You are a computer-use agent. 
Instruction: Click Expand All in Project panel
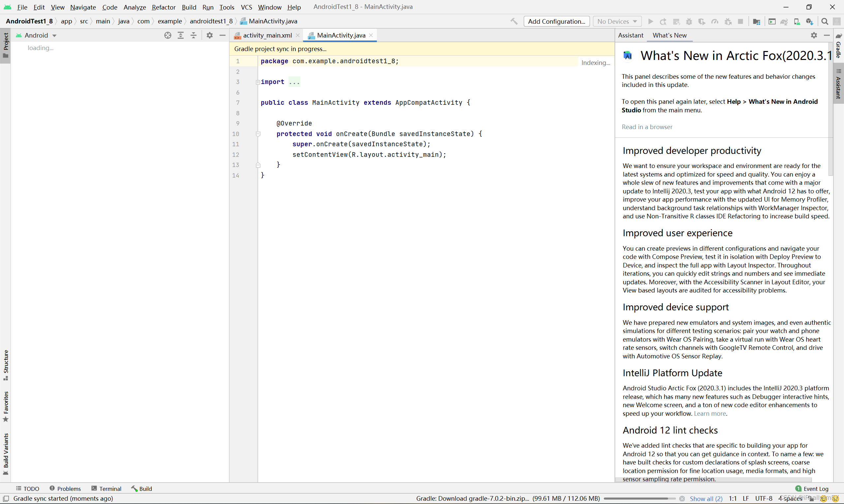[x=180, y=35]
